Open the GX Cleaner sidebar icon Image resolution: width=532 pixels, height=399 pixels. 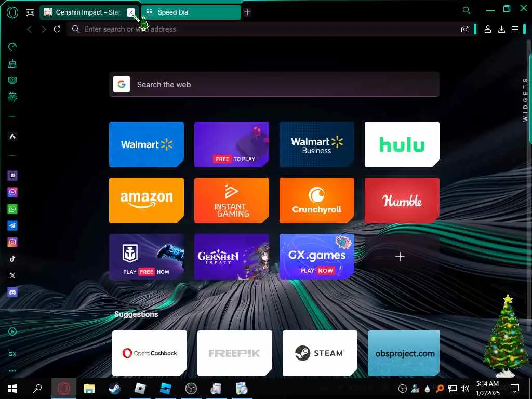point(12,63)
